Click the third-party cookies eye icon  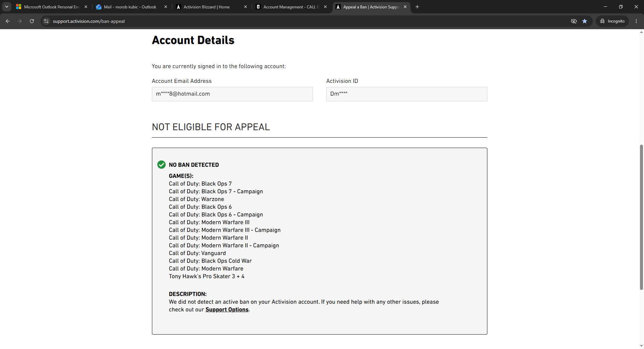(x=574, y=21)
